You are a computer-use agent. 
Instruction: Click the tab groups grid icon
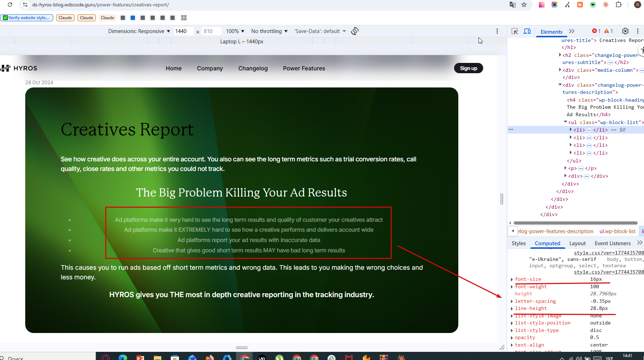184,18
